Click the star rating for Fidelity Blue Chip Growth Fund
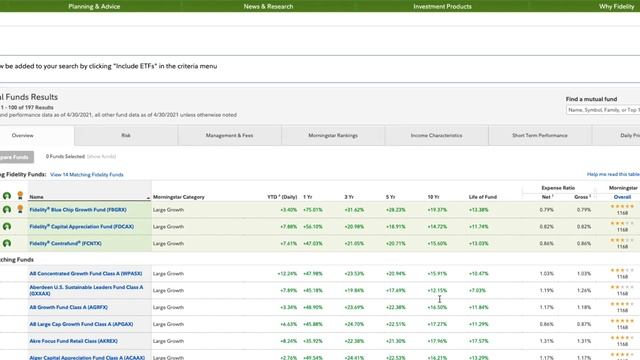Viewport: 640px width, 360px height. [x=622, y=207]
